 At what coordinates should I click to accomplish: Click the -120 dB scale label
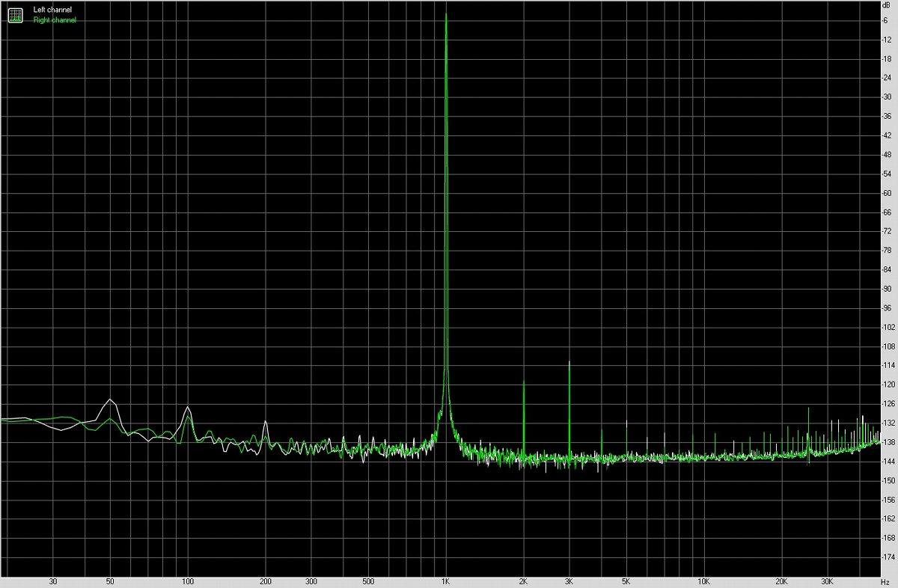[x=888, y=385]
